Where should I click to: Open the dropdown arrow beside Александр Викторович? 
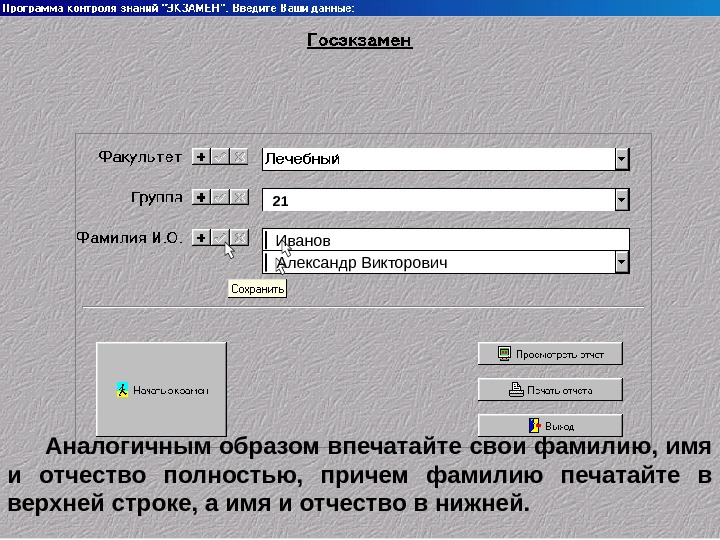coord(621,262)
